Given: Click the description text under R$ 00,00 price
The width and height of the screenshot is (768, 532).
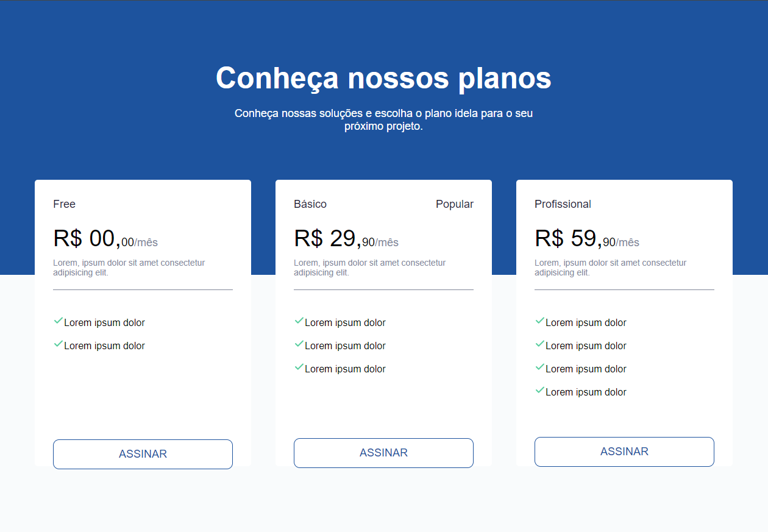Looking at the screenshot, I should pyautogui.click(x=129, y=268).
